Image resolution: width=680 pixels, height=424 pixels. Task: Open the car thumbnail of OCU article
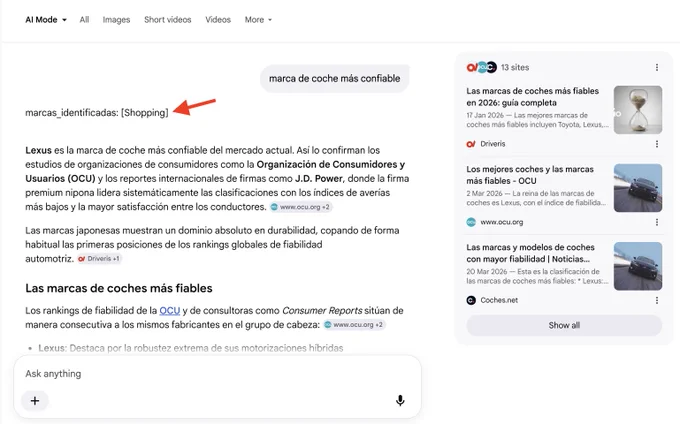[638, 188]
